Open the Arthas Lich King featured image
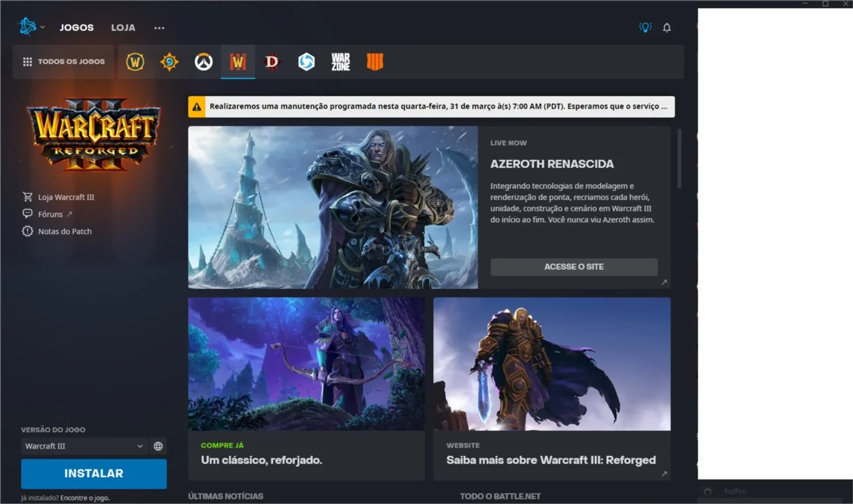The height and width of the screenshot is (504, 853). [x=333, y=207]
